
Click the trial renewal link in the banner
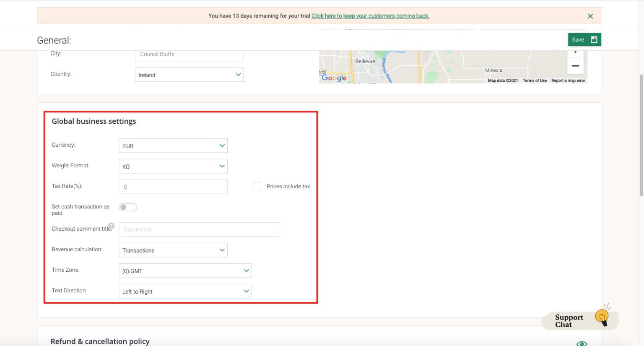pos(370,16)
